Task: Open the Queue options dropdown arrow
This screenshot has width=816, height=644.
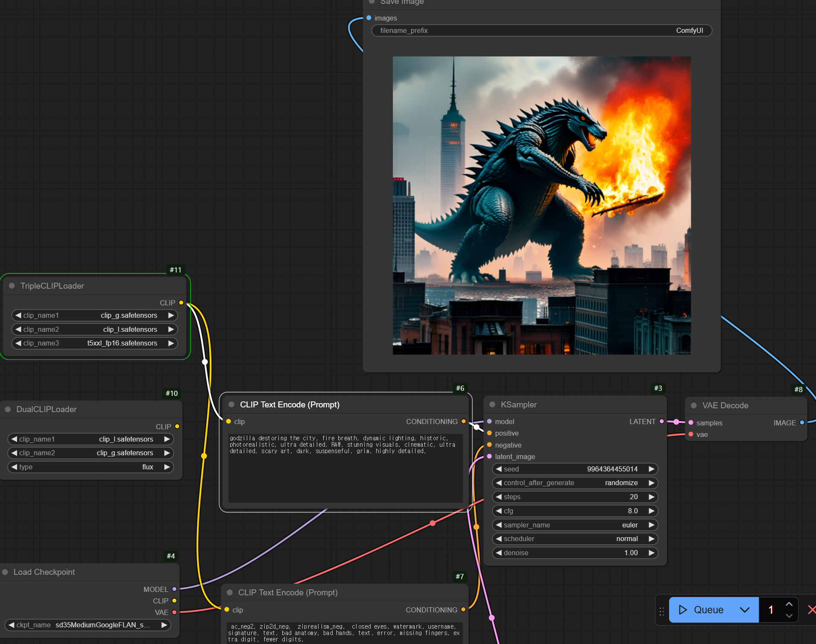Action: 745,610
